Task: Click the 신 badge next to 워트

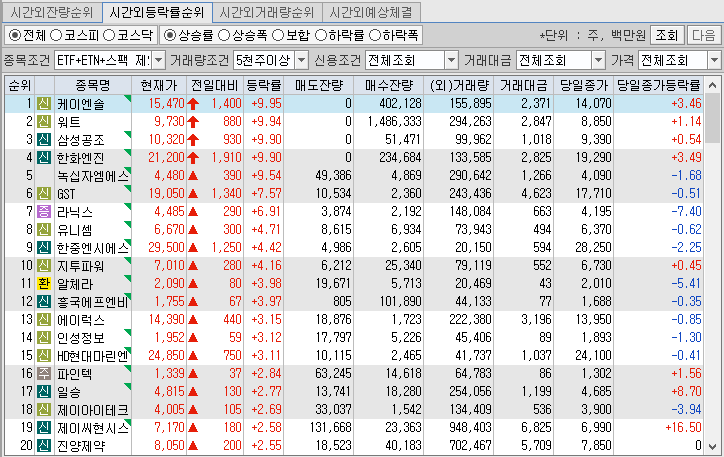Action: (44, 121)
